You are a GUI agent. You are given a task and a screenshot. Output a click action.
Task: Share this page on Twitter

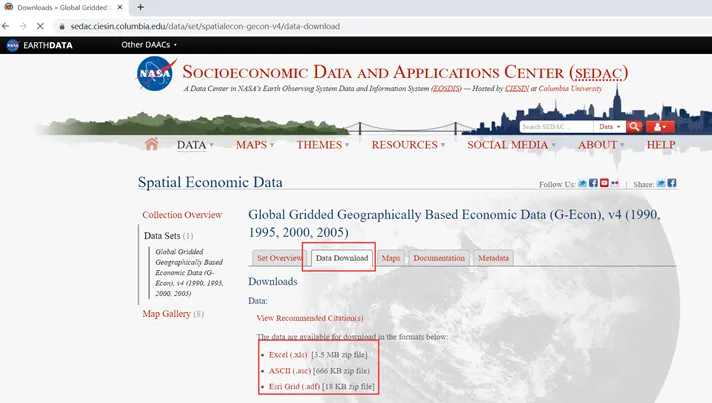pyautogui.click(x=661, y=183)
